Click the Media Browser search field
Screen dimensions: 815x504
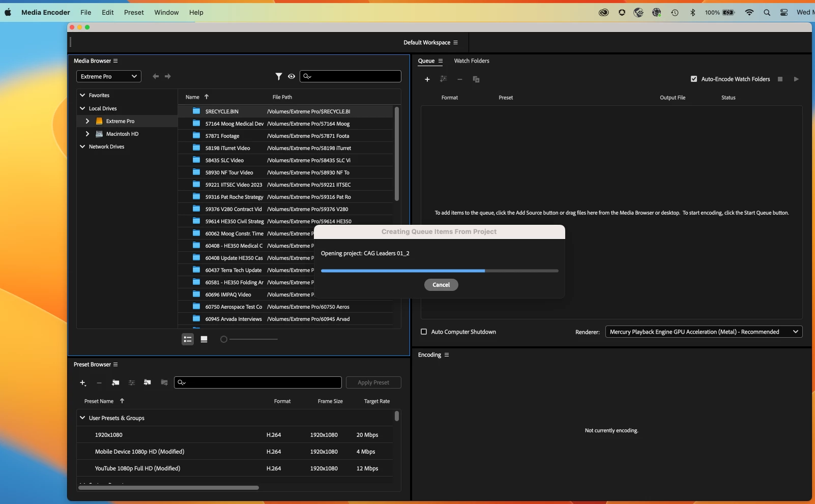coord(351,76)
